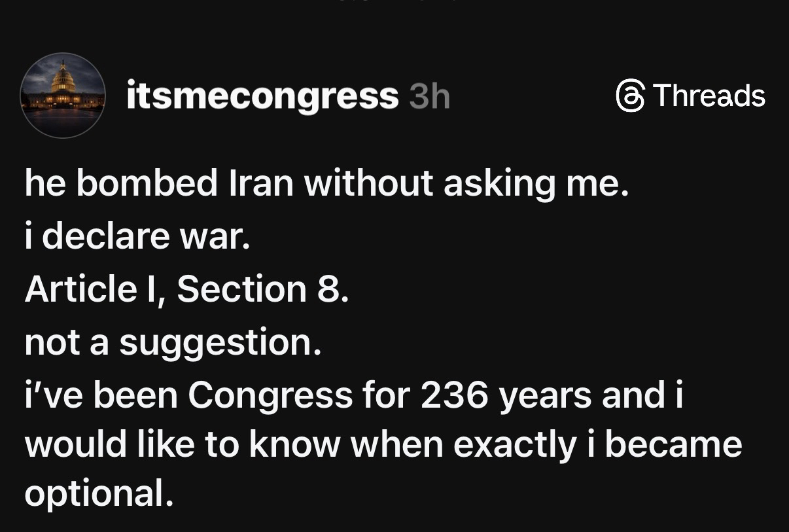
Task: Click the "i declare war." line
Action: coord(137,236)
